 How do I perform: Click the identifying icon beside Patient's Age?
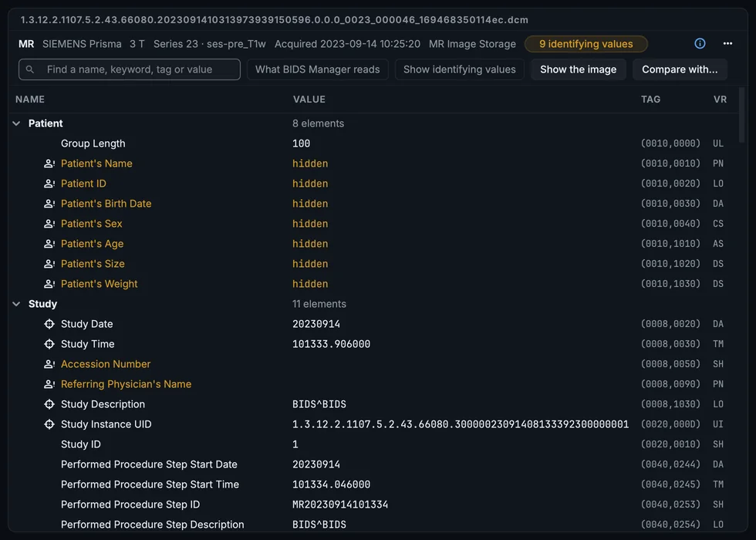tap(49, 244)
